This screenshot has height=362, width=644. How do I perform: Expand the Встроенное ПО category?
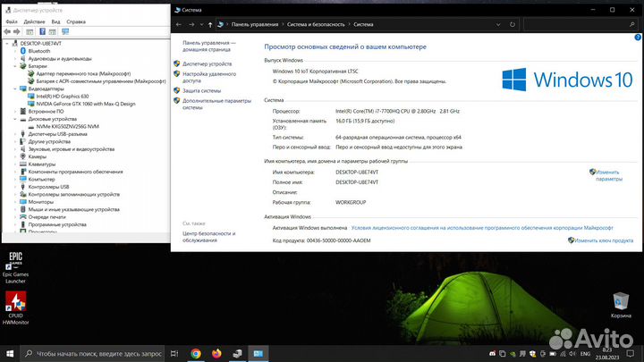pyautogui.click(x=15, y=111)
